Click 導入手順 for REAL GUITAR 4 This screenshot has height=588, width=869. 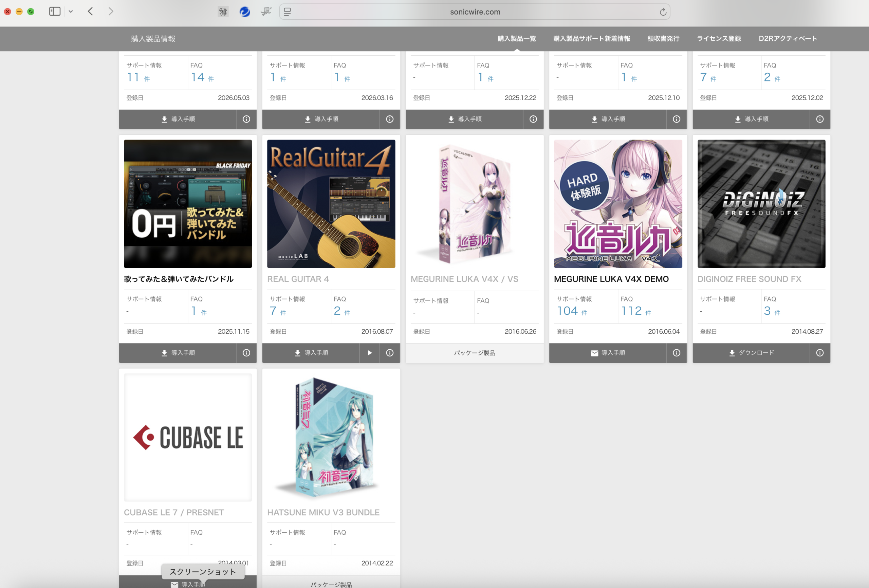[x=311, y=353]
